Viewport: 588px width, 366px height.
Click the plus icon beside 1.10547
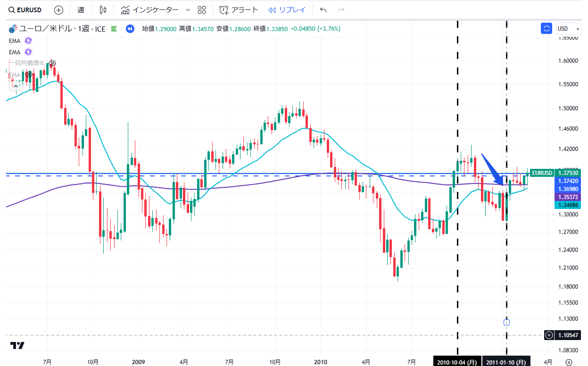pyautogui.click(x=549, y=335)
